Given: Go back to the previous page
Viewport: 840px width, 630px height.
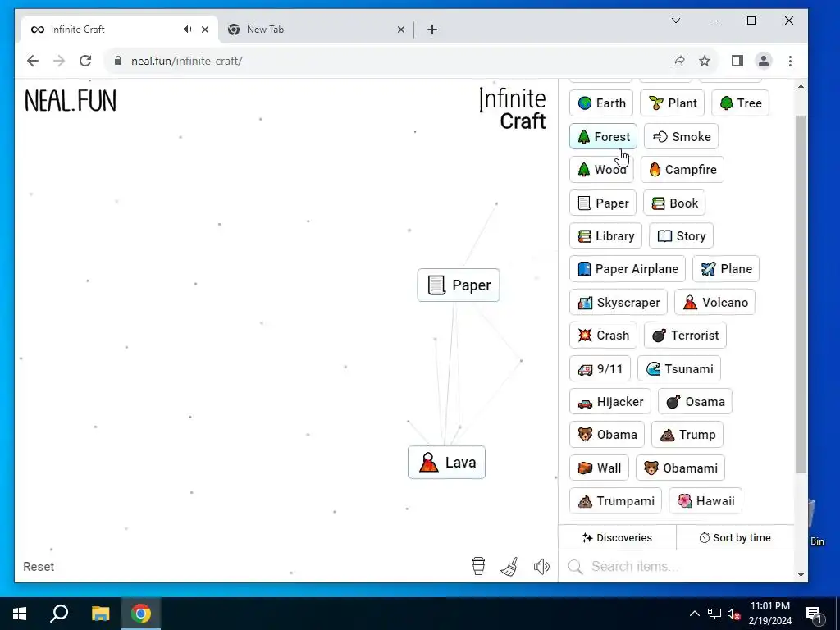Looking at the screenshot, I should 33,61.
